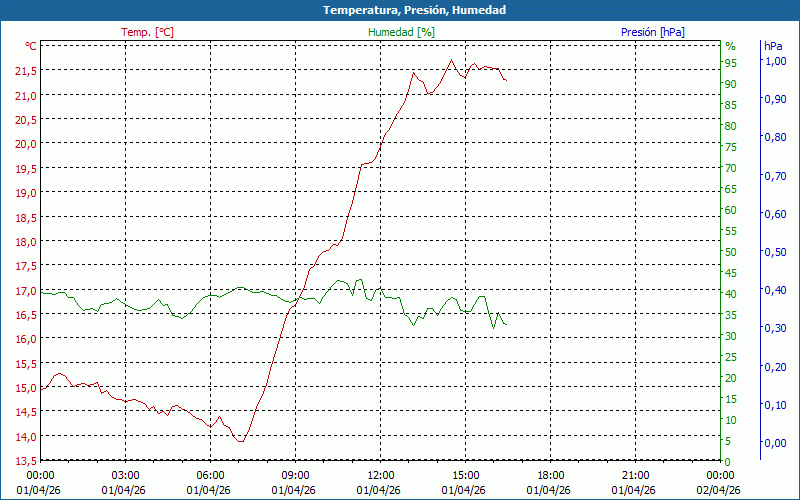Click the 15,0 temperature axis value
This screenshot has width=800, height=500.
click(x=26, y=388)
